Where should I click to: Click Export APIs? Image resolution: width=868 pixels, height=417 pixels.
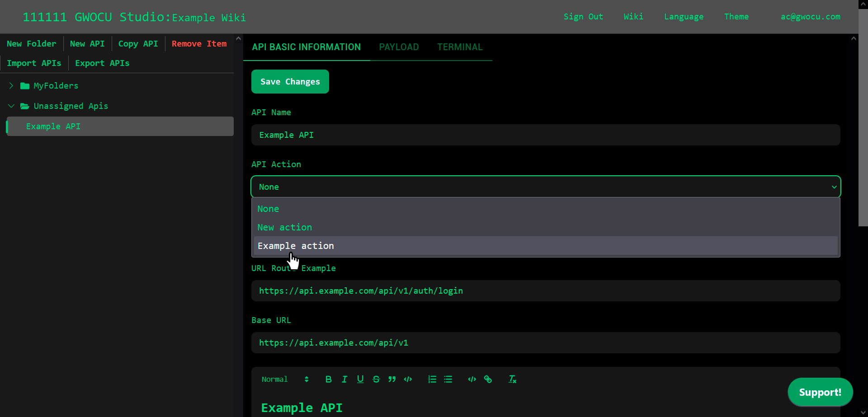tap(102, 63)
